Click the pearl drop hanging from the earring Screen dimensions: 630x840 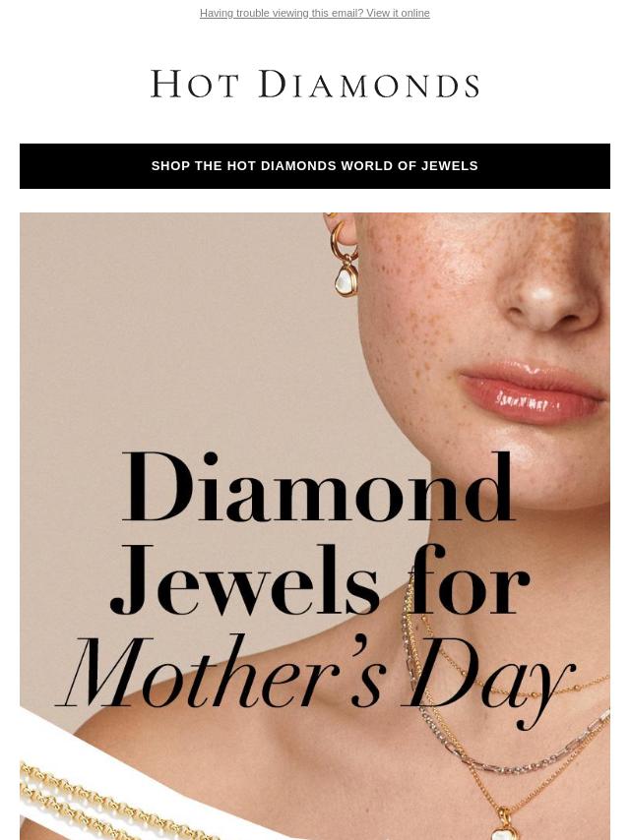pos(346,283)
